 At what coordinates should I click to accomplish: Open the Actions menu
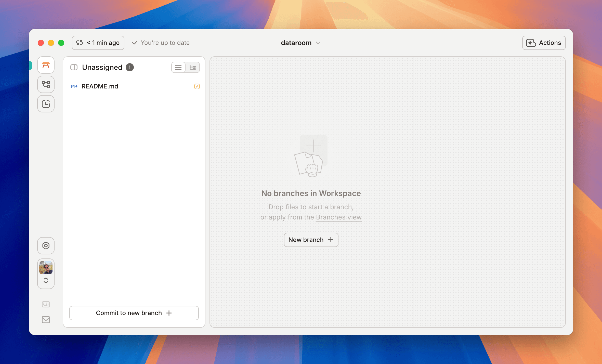point(544,43)
